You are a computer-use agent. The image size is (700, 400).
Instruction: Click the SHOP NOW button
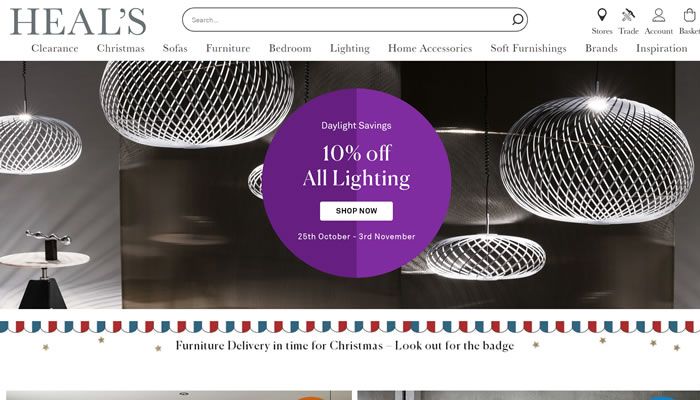pos(356,211)
